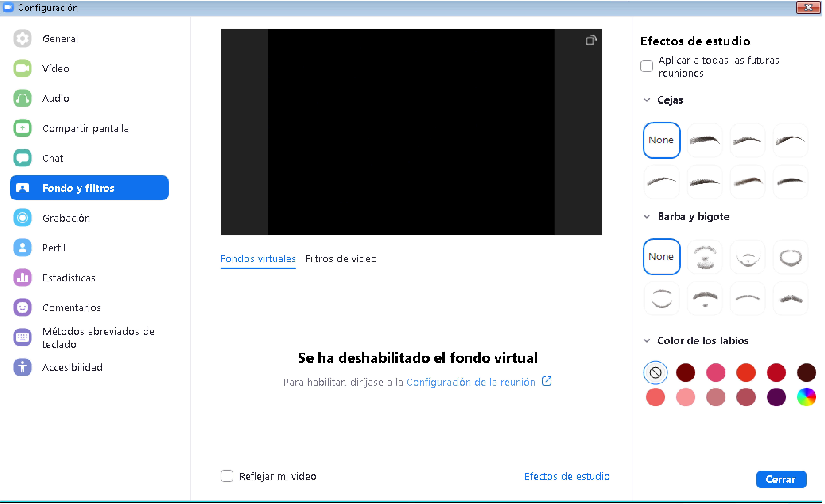Open Compartir pantalla settings
The image size is (825, 504).
(85, 128)
